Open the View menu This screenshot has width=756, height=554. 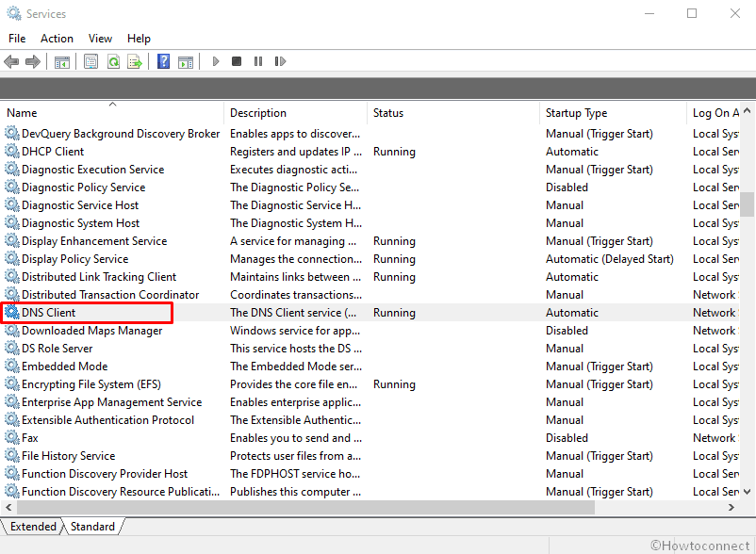[100, 39]
